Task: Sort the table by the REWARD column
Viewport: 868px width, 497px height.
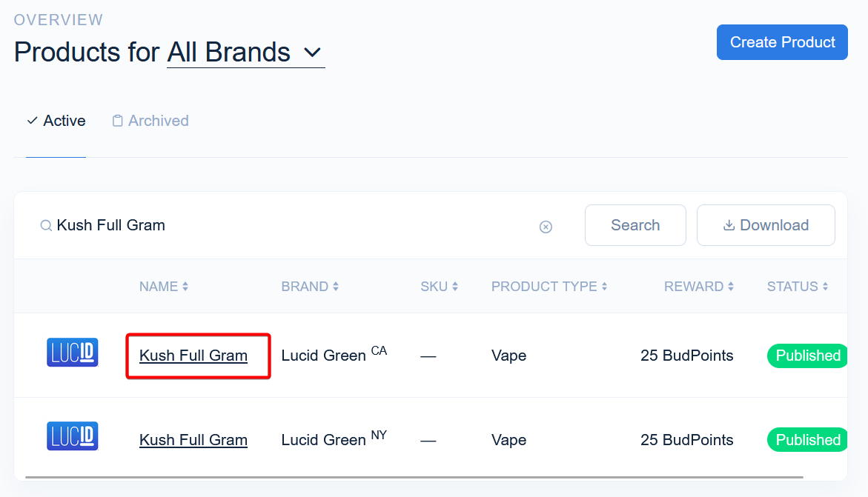Action: point(698,287)
